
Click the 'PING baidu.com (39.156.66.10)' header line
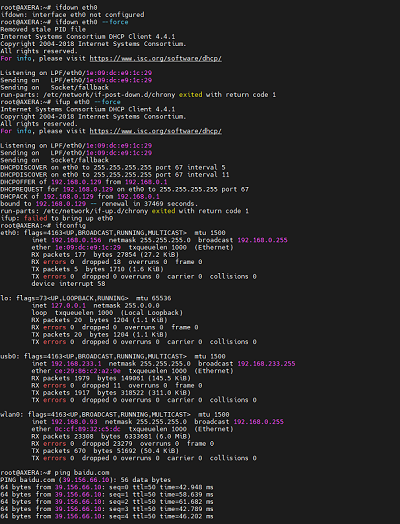(x=86, y=480)
